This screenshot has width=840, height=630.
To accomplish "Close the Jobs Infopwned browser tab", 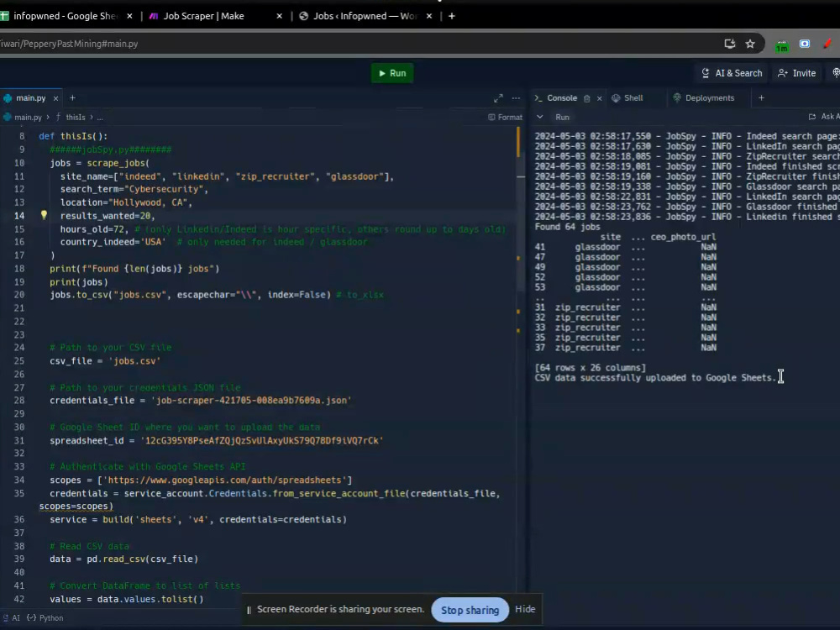I will 429,16.
